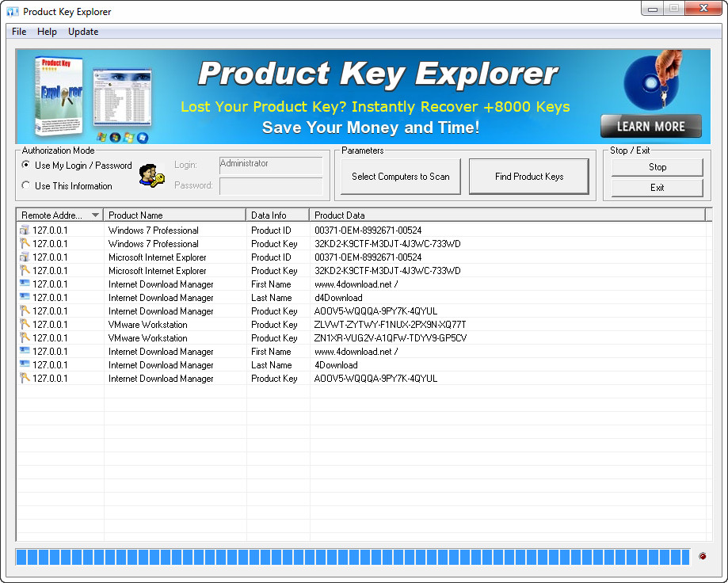Click the disc and key image in the banner
The width and height of the screenshot is (728, 583).
[654, 80]
